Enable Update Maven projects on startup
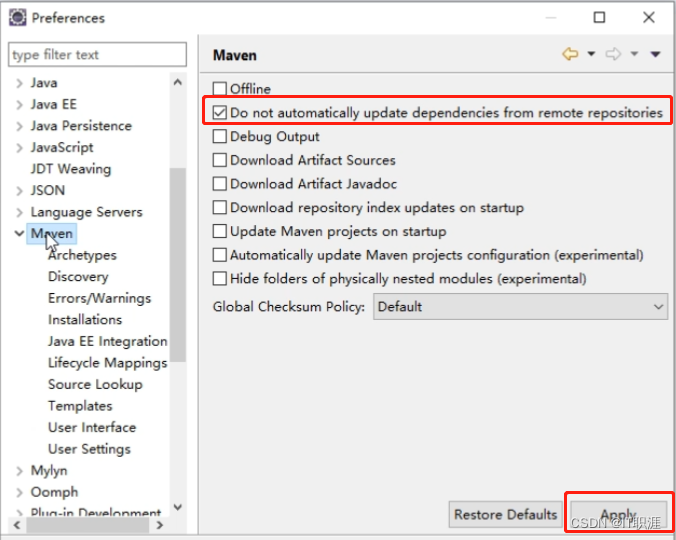This screenshot has width=676, height=540. [219, 231]
